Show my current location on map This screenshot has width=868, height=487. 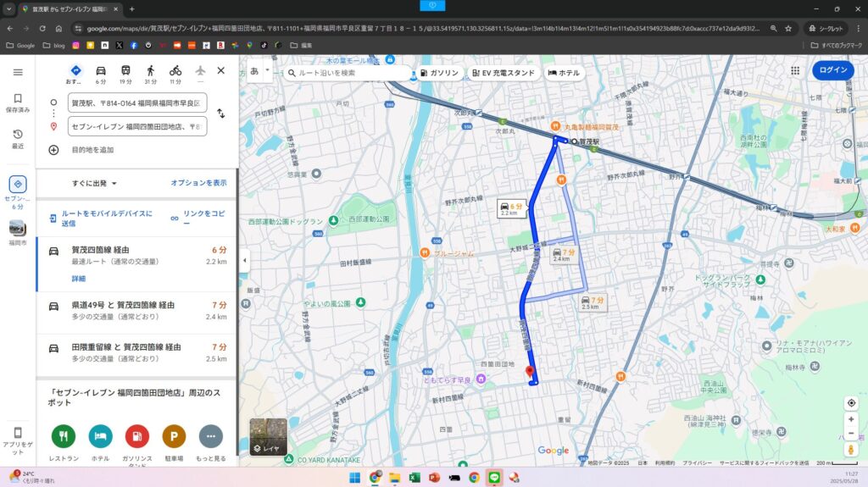coord(851,403)
